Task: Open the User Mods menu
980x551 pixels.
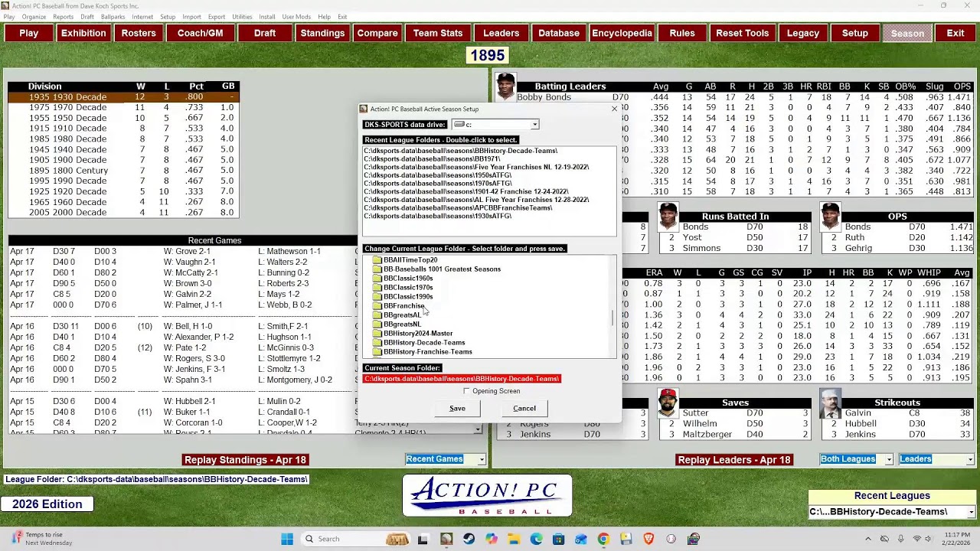Action: [296, 17]
